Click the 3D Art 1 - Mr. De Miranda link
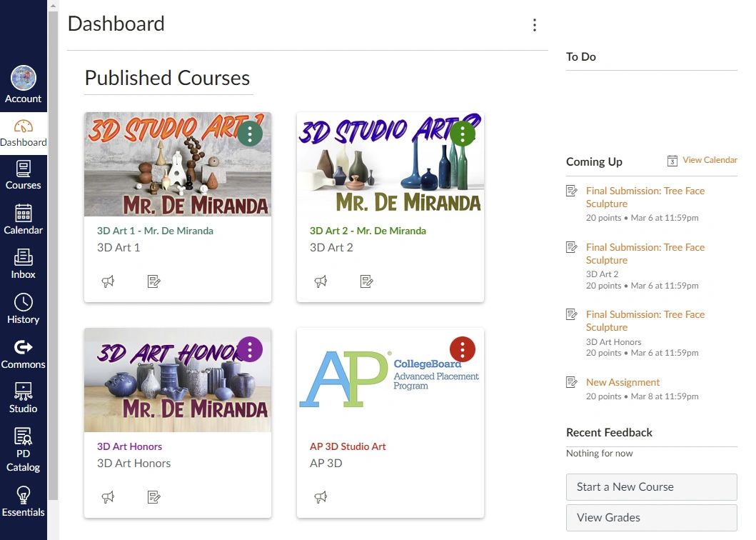The image size is (756, 540). coord(155,231)
